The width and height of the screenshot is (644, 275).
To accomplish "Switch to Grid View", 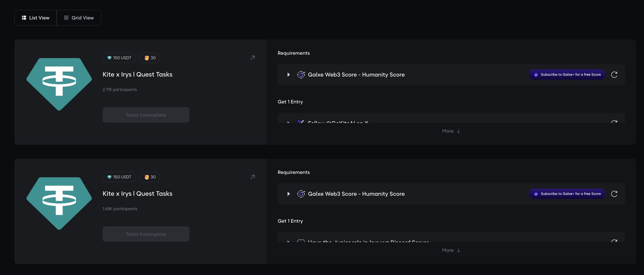I will coord(79,18).
